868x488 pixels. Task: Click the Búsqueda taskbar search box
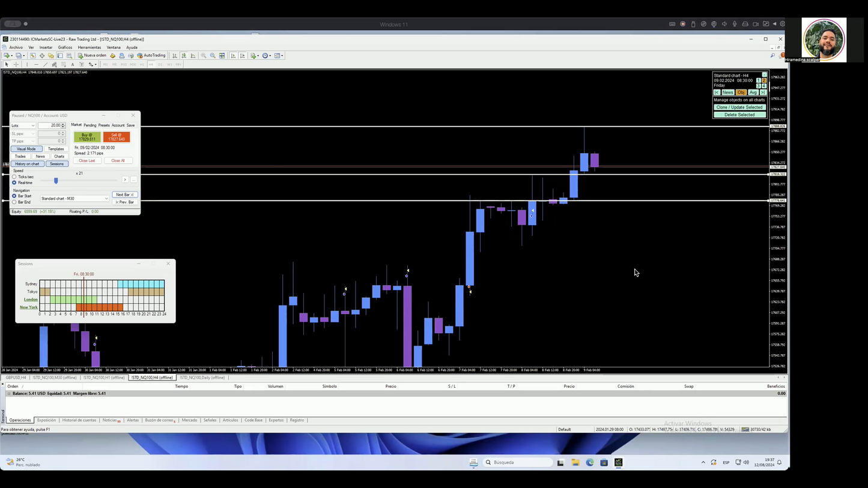(518, 462)
